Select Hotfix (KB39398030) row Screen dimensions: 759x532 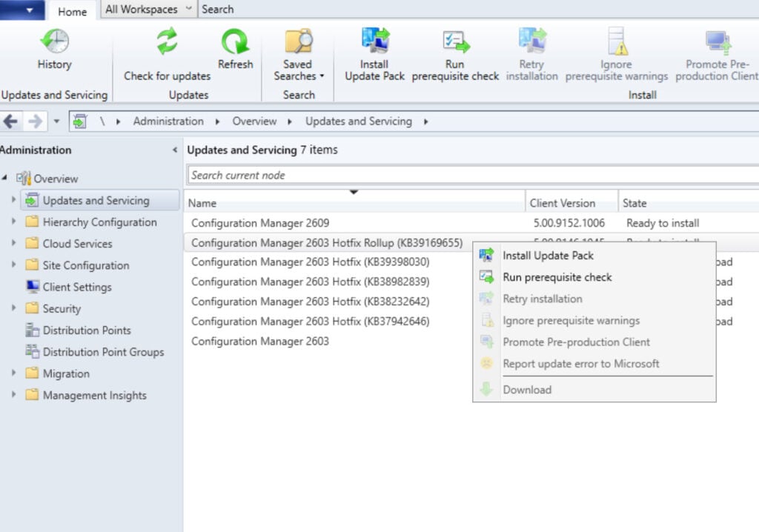point(327,262)
